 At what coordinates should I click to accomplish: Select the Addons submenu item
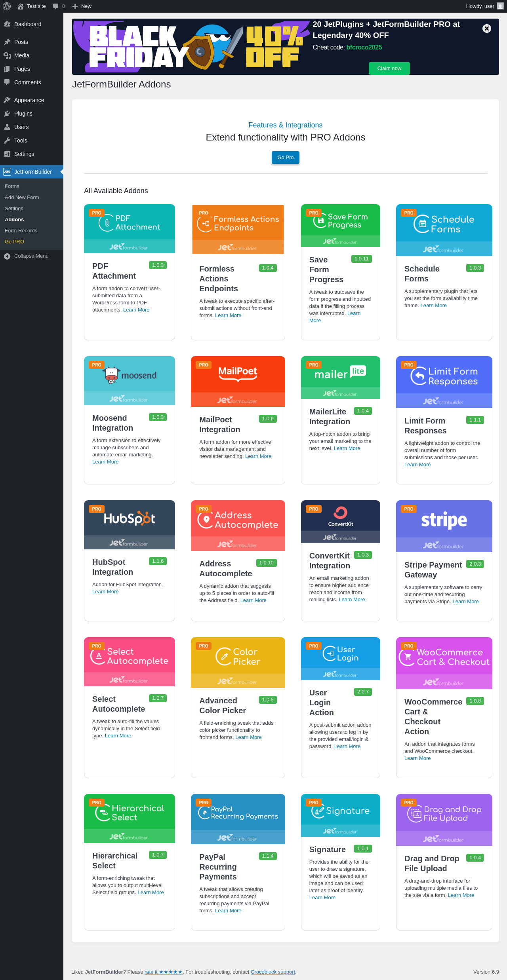pyautogui.click(x=14, y=220)
